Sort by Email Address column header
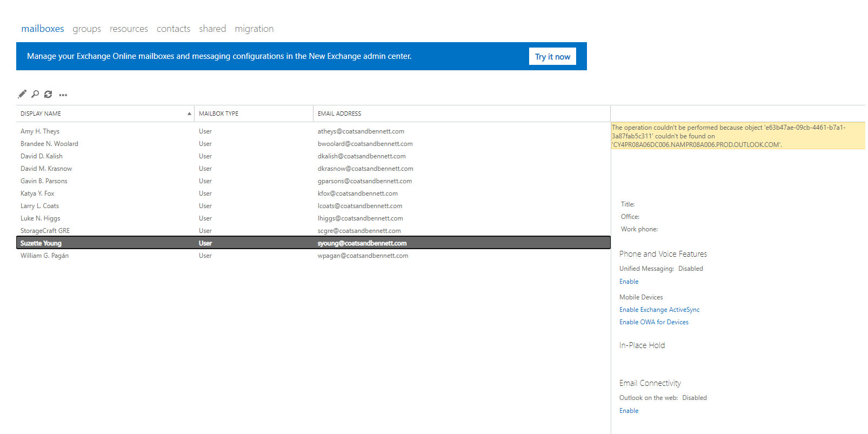 462,113
